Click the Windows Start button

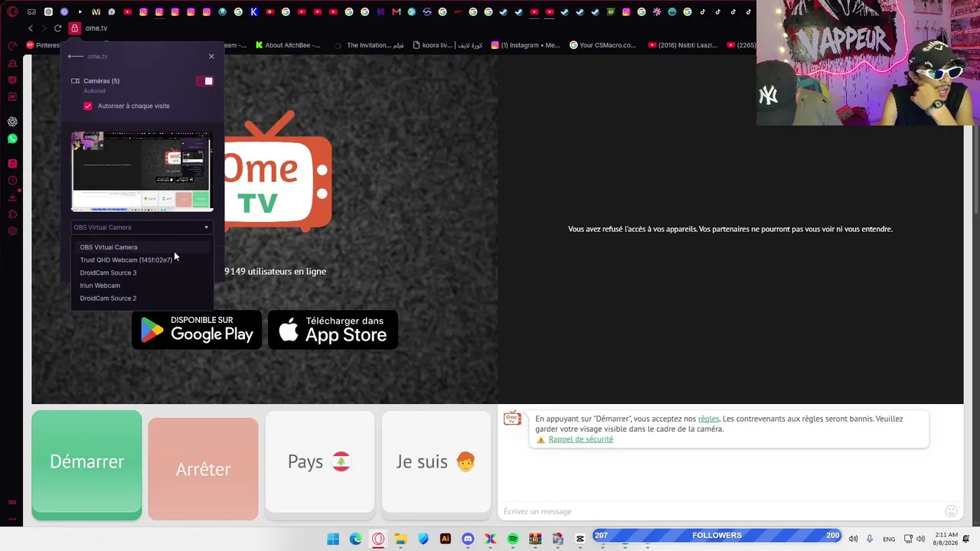pos(333,539)
